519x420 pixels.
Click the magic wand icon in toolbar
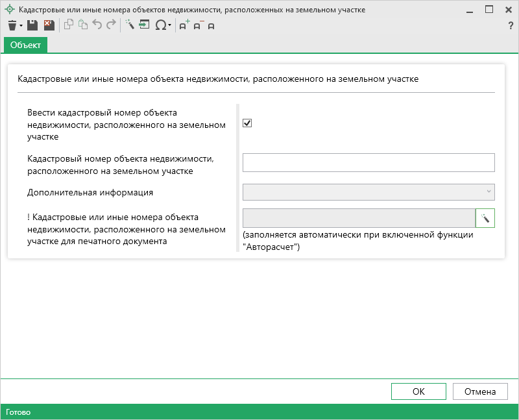[130, 25]
